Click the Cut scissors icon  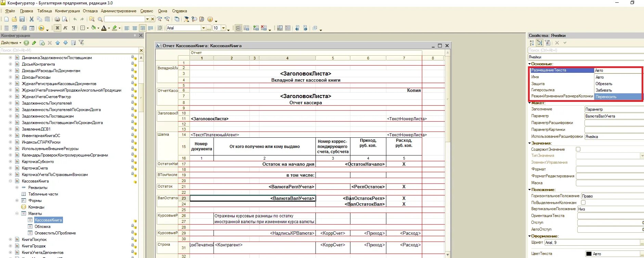coord(31,19)
